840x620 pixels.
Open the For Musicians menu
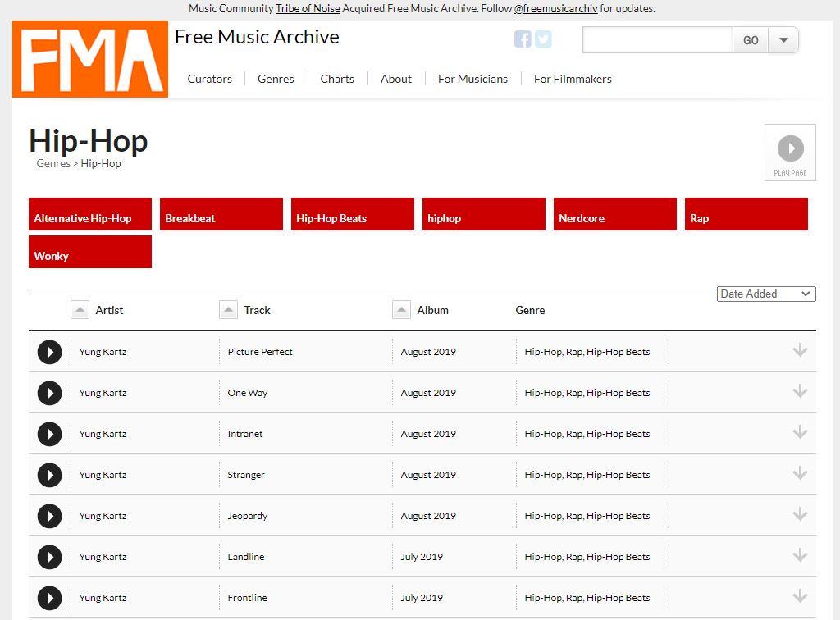tap(472, 79)
